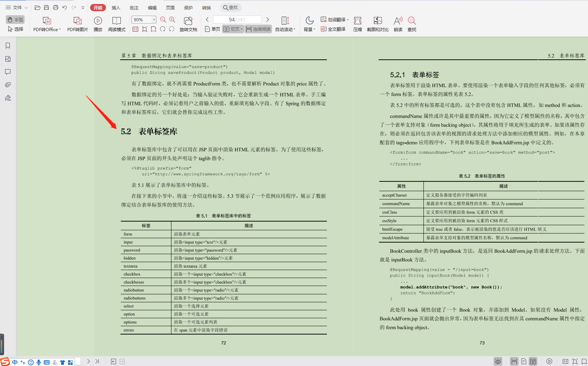This screenshot has width=588, height=366.
Task: Go back to previous view in status bar
Action: click(x=114, y=361)
